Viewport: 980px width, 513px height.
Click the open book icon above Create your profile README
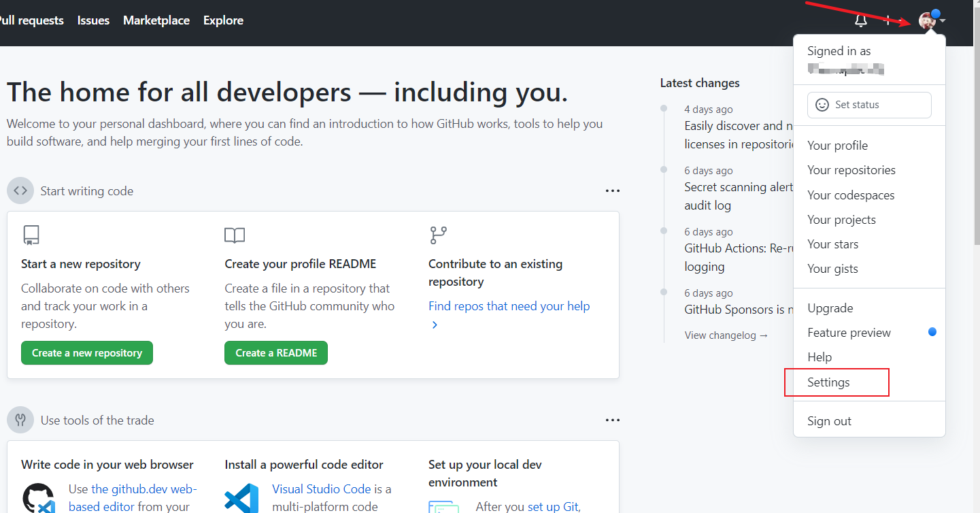coord(235,235)
